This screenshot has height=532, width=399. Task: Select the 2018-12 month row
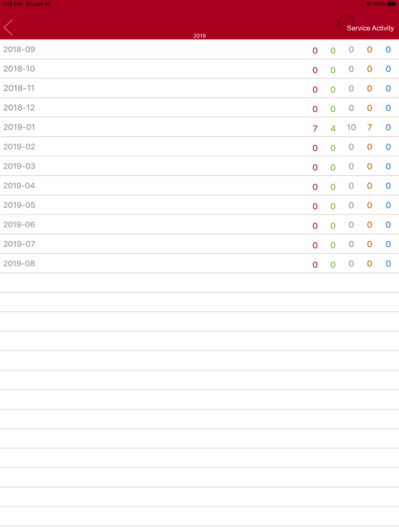(x=199, y=108)
